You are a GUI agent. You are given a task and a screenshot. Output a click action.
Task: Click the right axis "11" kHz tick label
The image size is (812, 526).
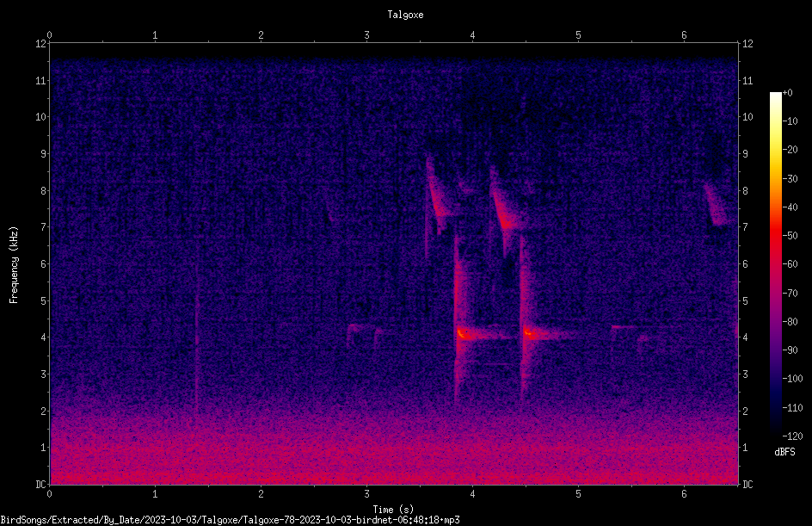[747, 80]
